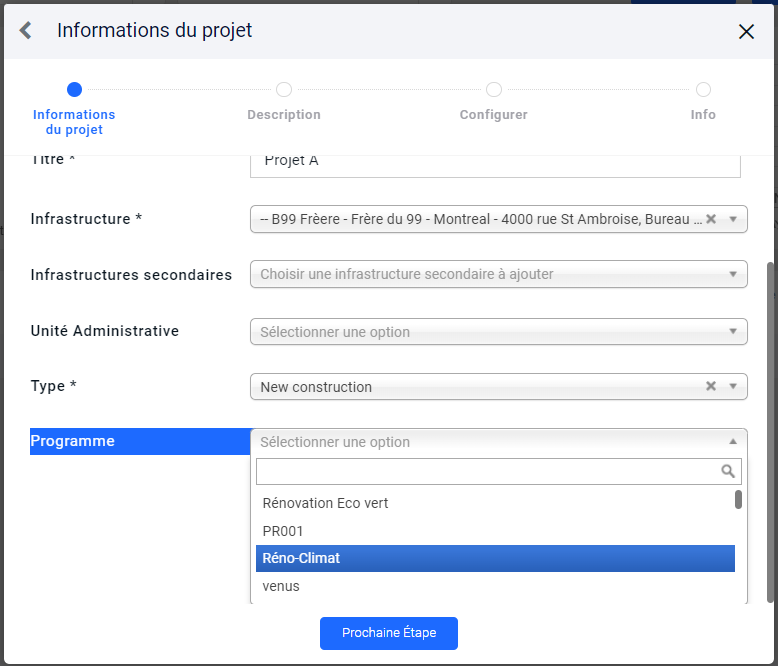Select the Informations du projet step circle
Screen dimensions: 778x666
click(x=74, y=90)
